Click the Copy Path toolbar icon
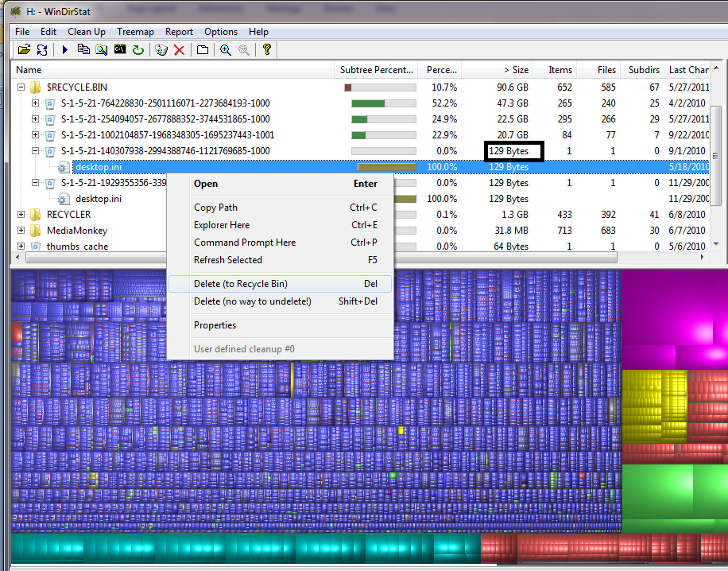Screen dimensions: 728x571 coord(83,49)
